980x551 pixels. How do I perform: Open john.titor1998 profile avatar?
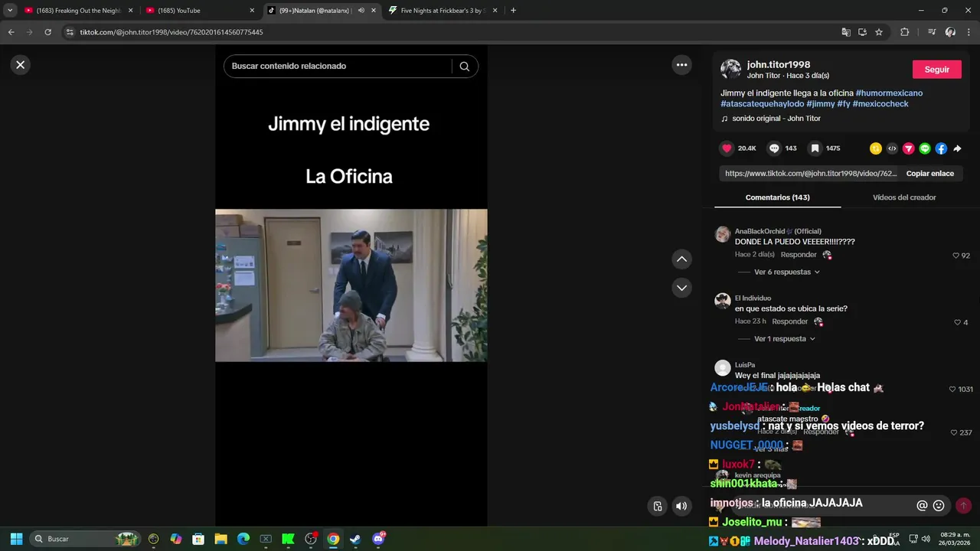pos(730,70)
